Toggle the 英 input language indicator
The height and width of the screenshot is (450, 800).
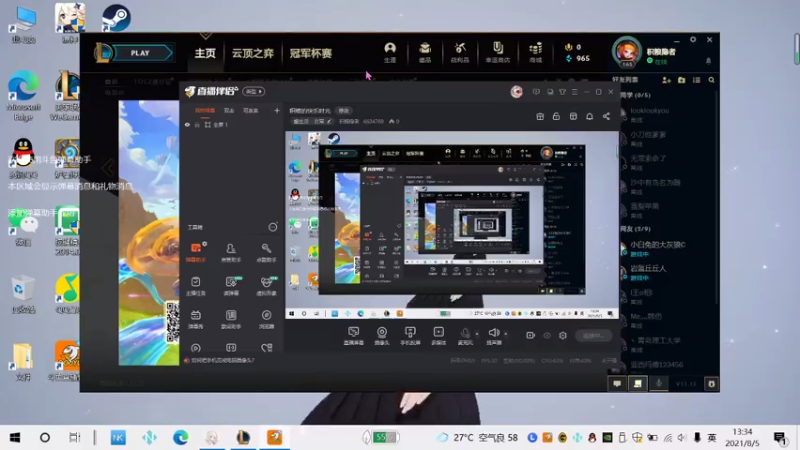tap(712, 438)
